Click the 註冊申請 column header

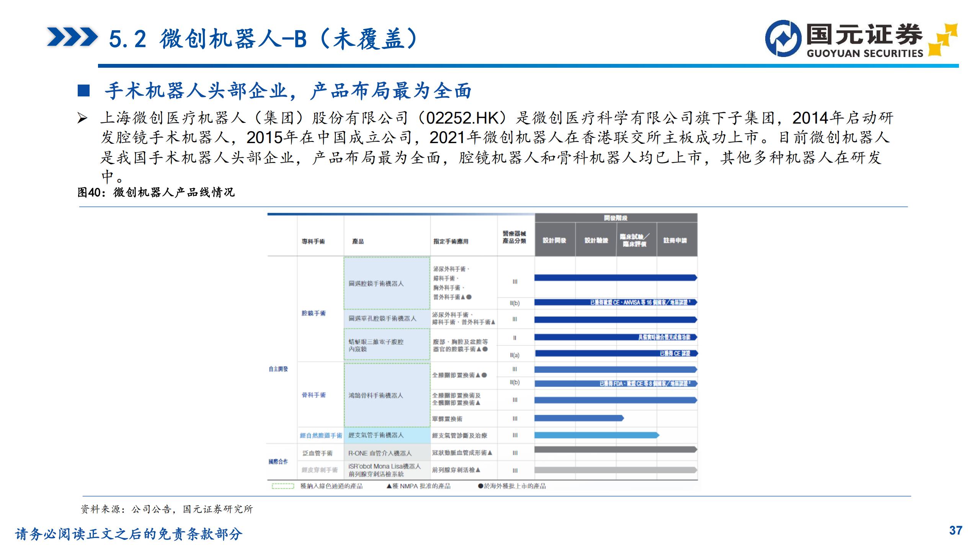coord(675,240)
